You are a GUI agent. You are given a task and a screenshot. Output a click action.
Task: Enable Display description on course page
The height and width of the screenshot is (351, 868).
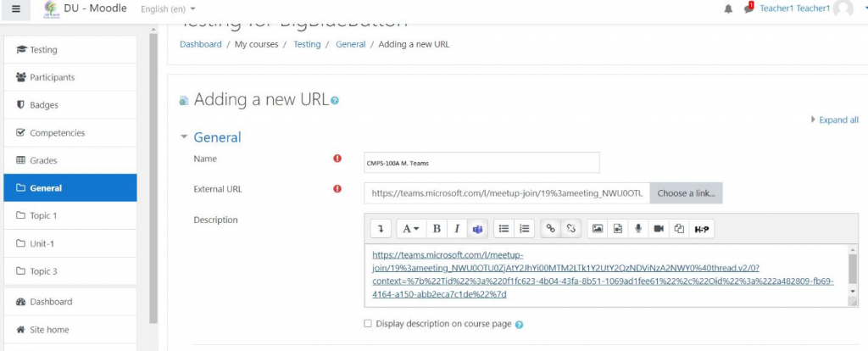[x=368, y=324]
